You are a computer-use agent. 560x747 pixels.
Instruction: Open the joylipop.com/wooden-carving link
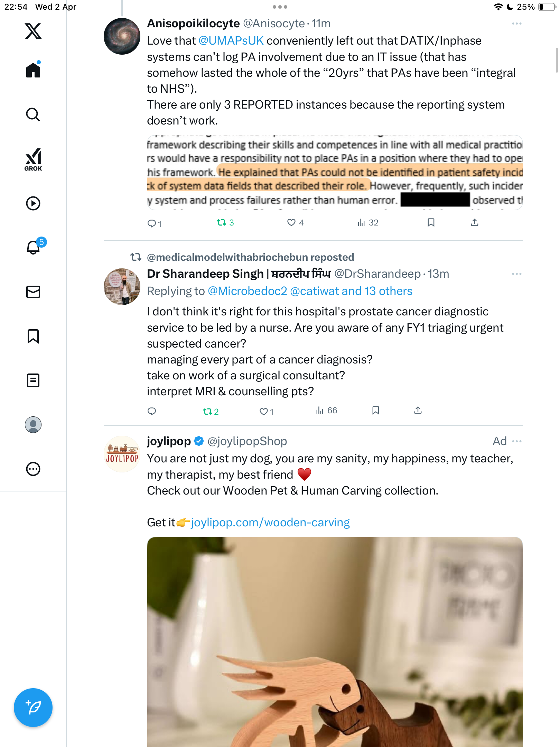click(270, 522)
